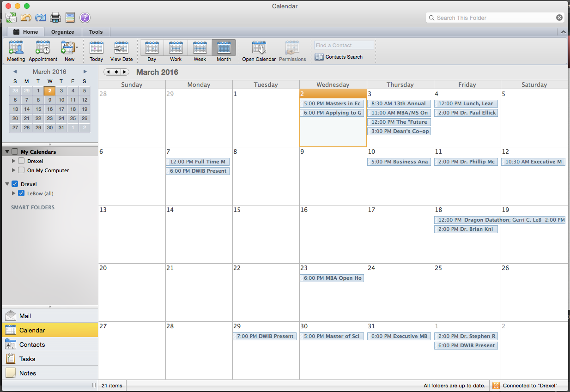Click the Print icon
Screen dimensions: 570x392
pos(55,18)
